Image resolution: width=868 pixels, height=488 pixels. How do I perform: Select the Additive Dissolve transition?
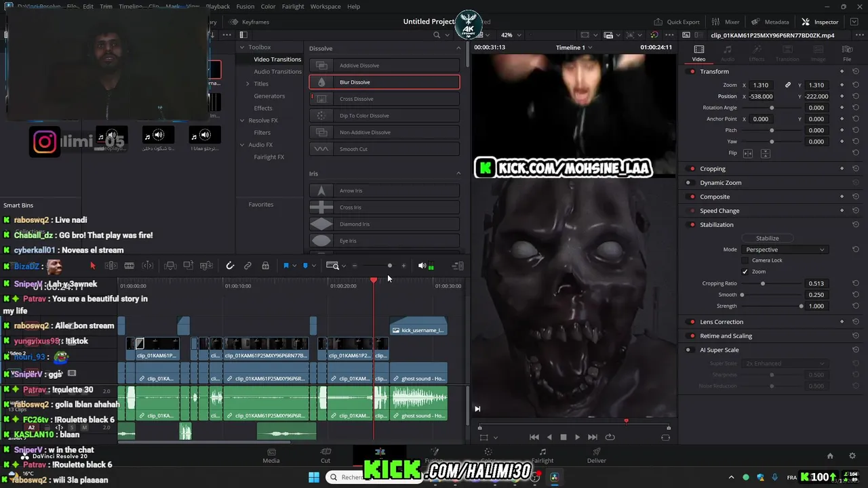pyautogui.click(x=384, y=66)
